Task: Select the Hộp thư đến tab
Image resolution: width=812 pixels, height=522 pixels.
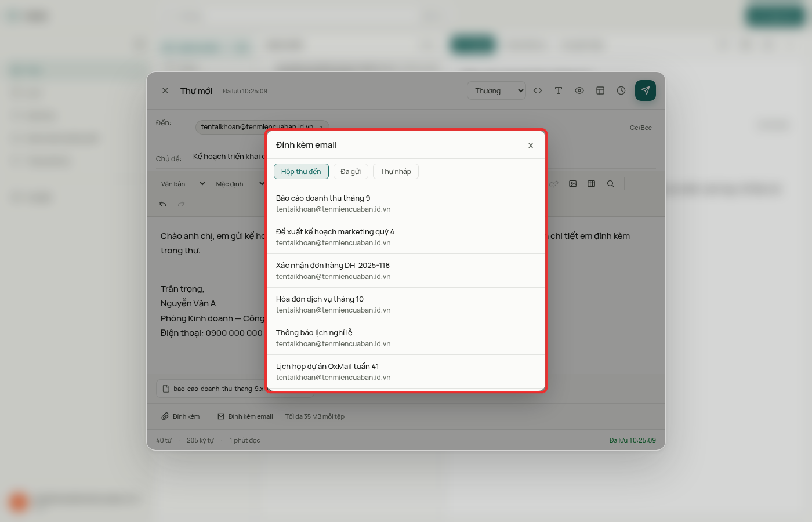Action: (301, 171)
